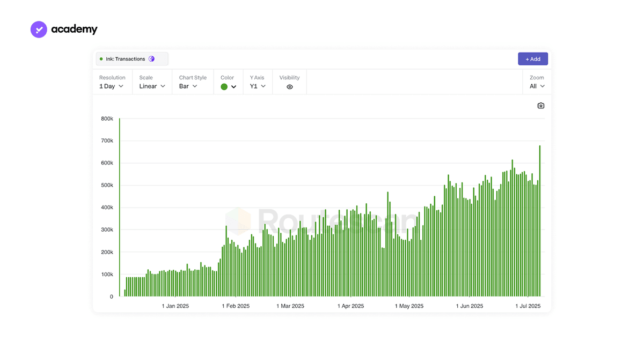The image size is (644, 362).
Task: Click the 700k y-axis label
Action: (107, 141)
